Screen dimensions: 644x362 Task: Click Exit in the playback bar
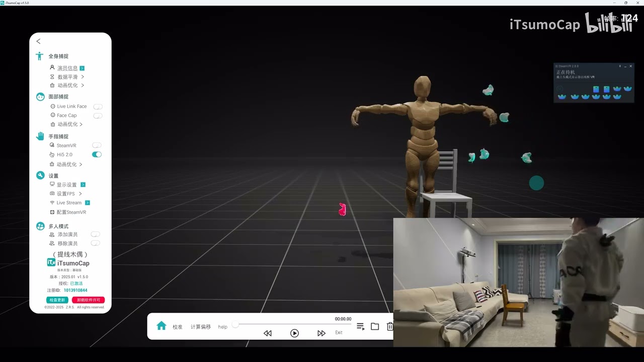[339, 332]
